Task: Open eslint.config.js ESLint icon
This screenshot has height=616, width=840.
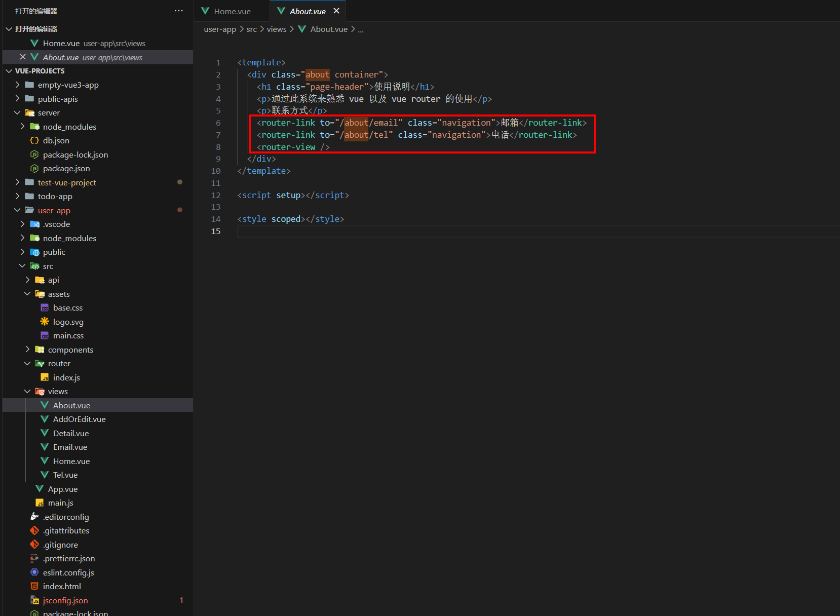Action: [x=34, y=572]
